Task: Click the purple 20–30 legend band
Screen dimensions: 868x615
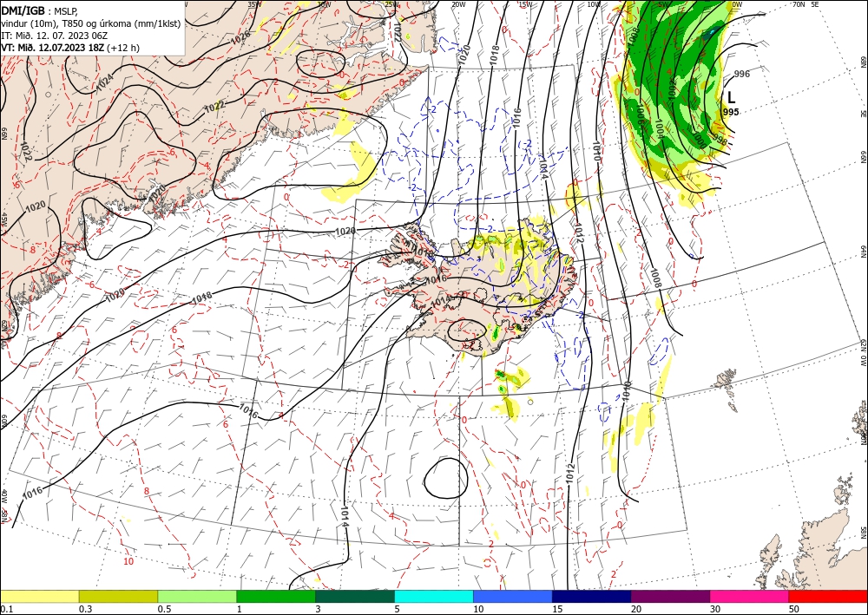Action: (x=670, y=596)
